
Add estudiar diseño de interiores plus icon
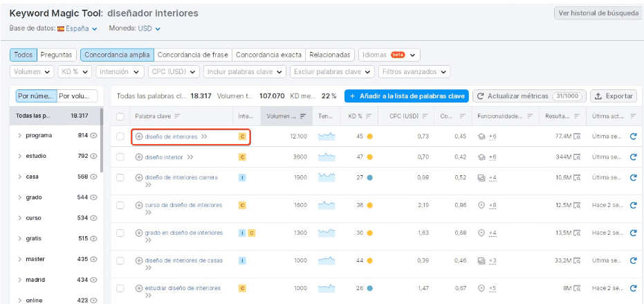click(139, 288)
